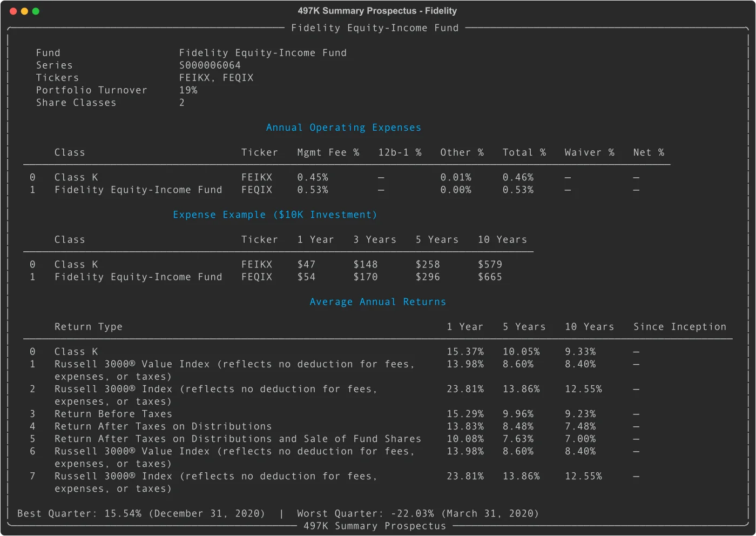Viewport: 756px width, 536px height.
Task: Click FEIKX ticker in the Annual Operating Expenses table
Action: point(256,177)
